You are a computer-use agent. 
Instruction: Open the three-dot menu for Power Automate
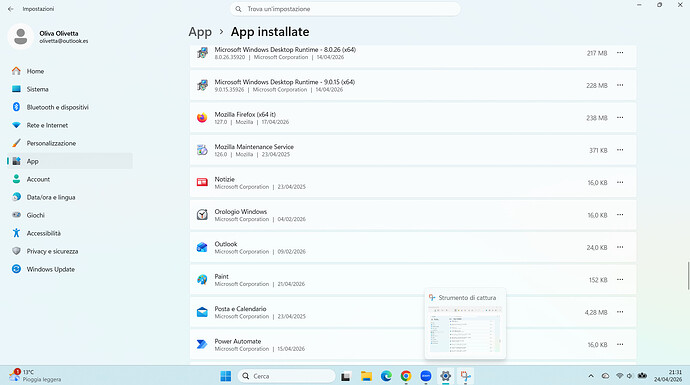[620, 345]
